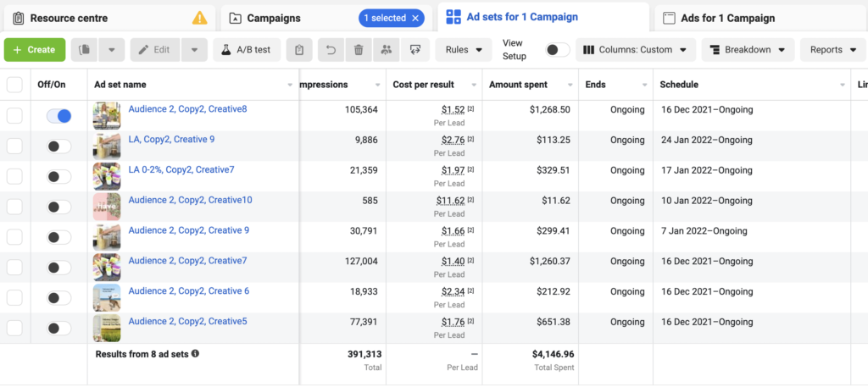Select checkbox for LA, Copy2, Creative 9 row
The image size is (868, 387).
tap(14, 147)
